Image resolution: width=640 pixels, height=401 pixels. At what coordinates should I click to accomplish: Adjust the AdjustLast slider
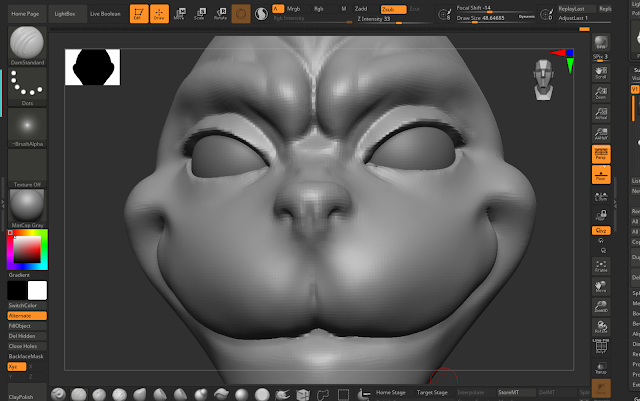[x=584, y=18]
